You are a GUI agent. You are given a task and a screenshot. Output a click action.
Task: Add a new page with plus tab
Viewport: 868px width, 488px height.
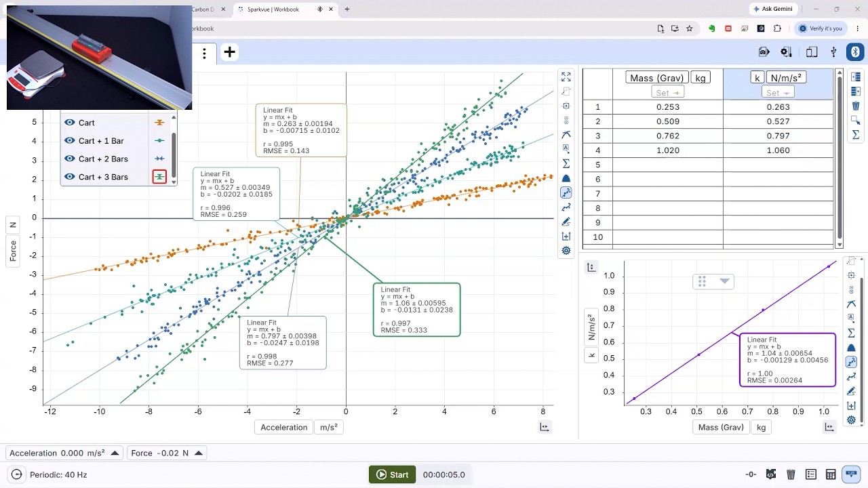pos(230,52)
